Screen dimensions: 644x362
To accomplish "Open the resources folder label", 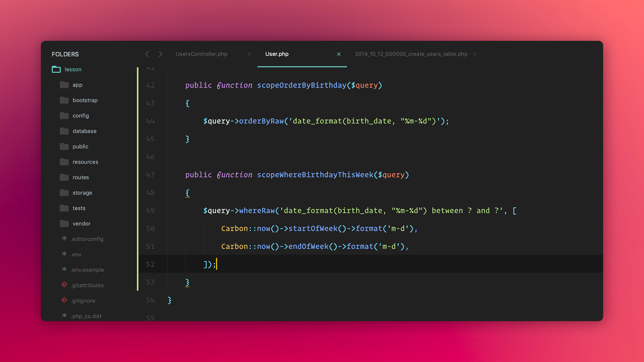I will [x=85, y=162].
